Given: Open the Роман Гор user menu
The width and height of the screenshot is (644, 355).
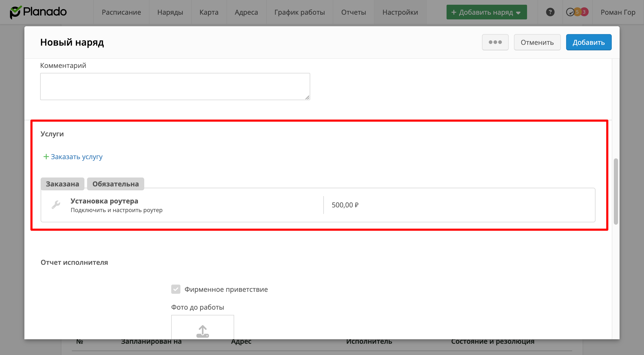Looking at the screenshot, I should point(618,12).
